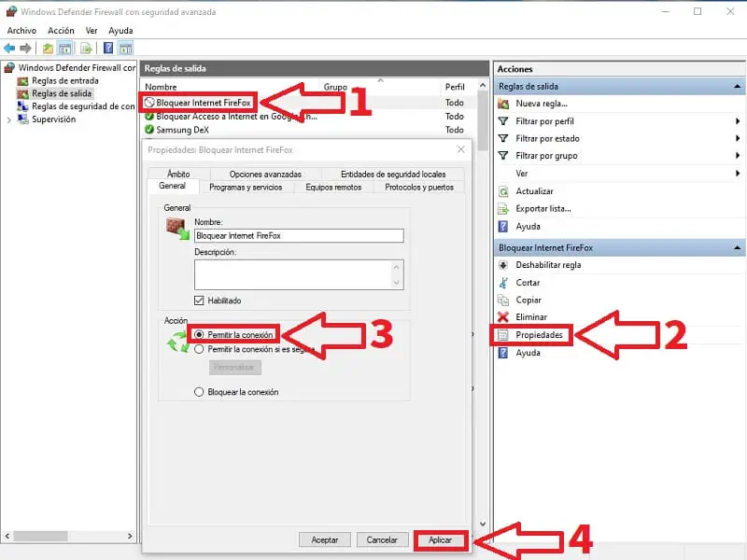Click the Aplicar button

[x=440, y=540]
